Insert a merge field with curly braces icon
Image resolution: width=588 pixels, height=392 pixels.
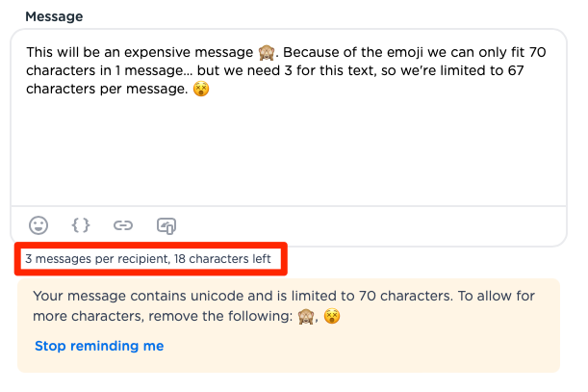click(x=81, y=225)
